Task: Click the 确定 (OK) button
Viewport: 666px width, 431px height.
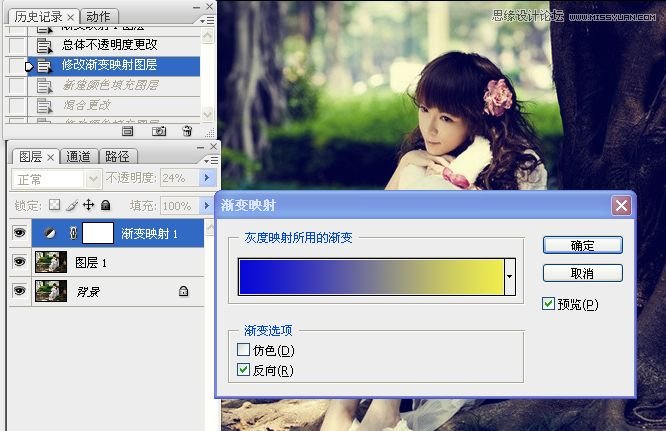Action: point(582,245)
